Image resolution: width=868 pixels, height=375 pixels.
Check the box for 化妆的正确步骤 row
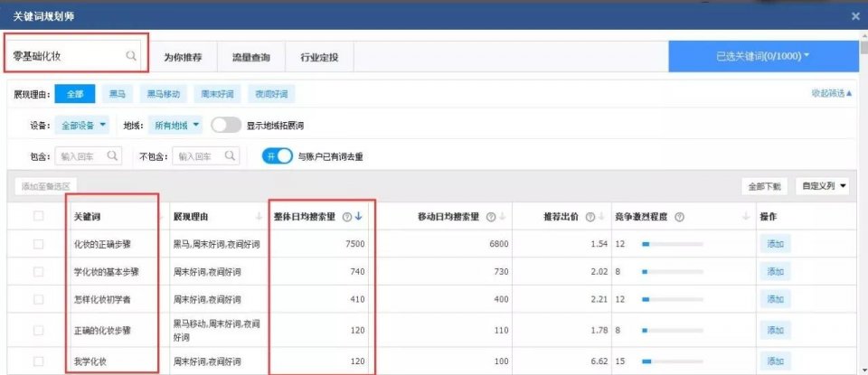coord(38,244)
